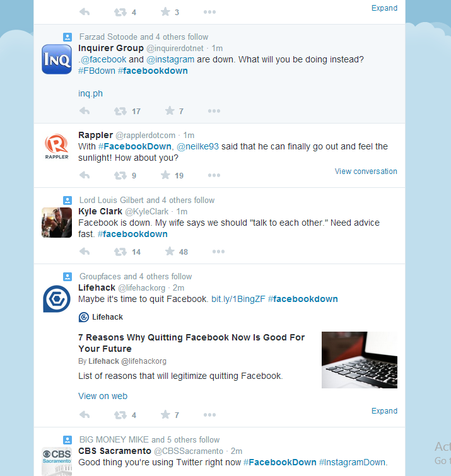Favorite the Lifehack tweet with 7 stars
Image resolution: width=451 pixels, height=476 pixels.
point(165,415)
